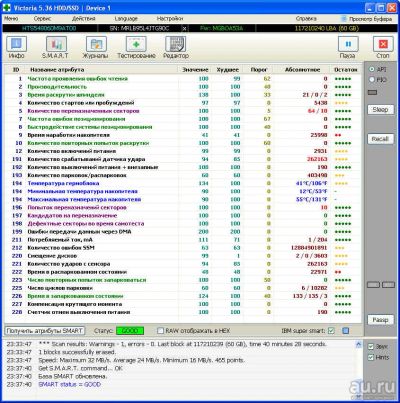Click Получить атрибуты SMART button
The width and height of the screenshot is (400, 403).
pos(45,331)
